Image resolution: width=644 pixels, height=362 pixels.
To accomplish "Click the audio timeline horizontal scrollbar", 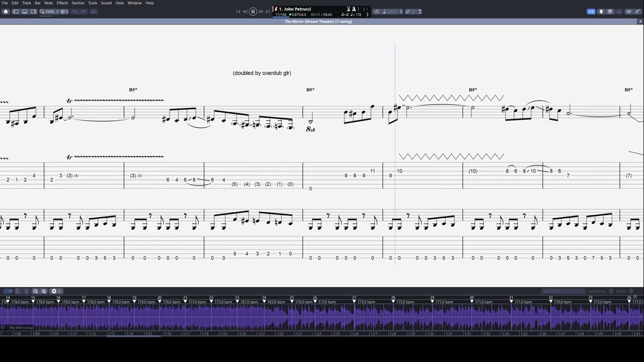I will [134, 336].
